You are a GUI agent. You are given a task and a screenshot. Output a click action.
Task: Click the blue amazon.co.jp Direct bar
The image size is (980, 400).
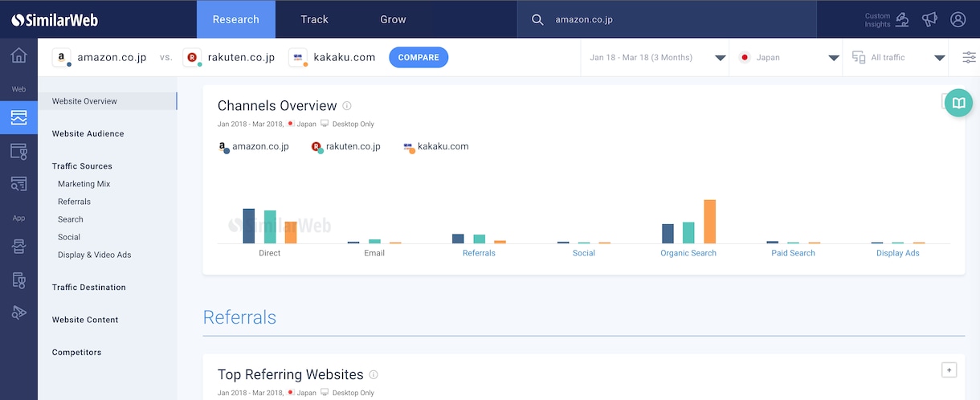pyautogui.click(x=249, y=226)
